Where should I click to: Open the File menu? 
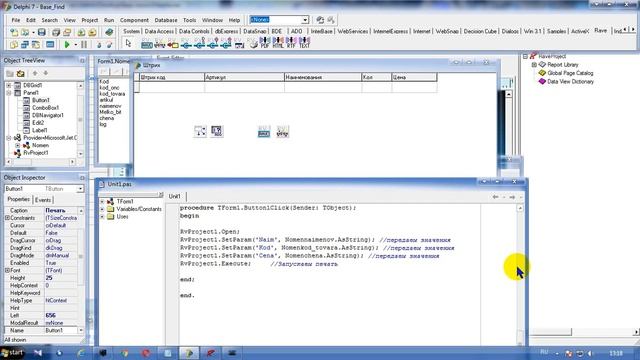click(16, 20)
